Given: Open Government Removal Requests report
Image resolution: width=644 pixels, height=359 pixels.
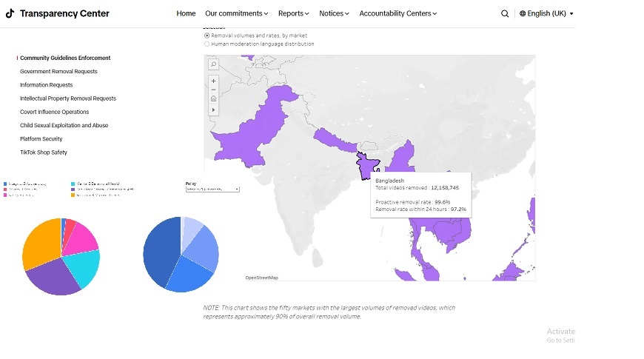Looking at the screenshot, I should tap(58, 72).
